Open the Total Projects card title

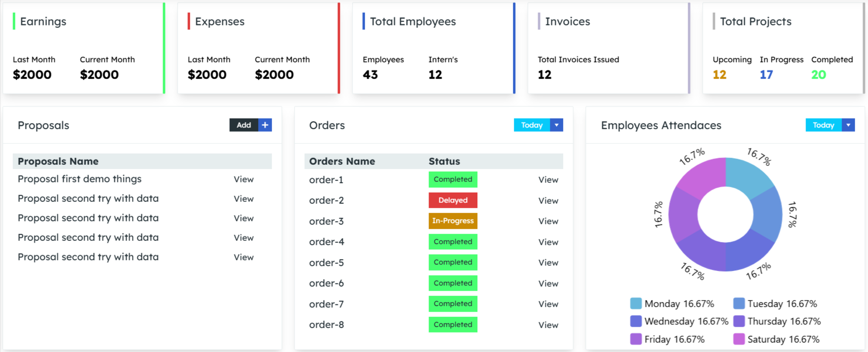[x=755, y=21]
